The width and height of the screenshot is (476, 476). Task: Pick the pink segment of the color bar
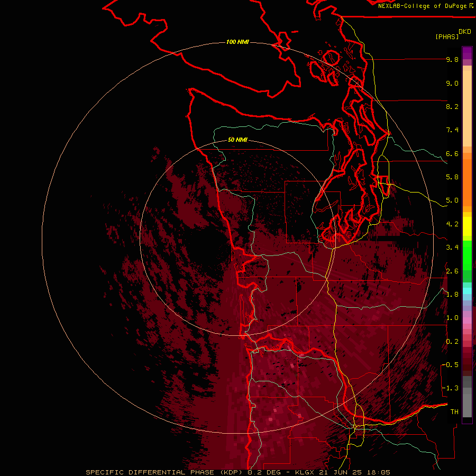pos(467,321)
